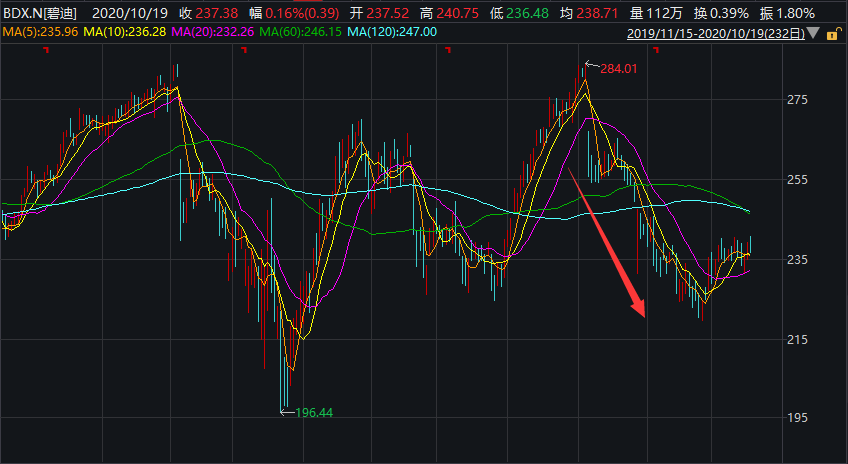Click the MA(60):246.15 indicator label
This screenshot has width=848, height=464.
click(x=300, y=33)
